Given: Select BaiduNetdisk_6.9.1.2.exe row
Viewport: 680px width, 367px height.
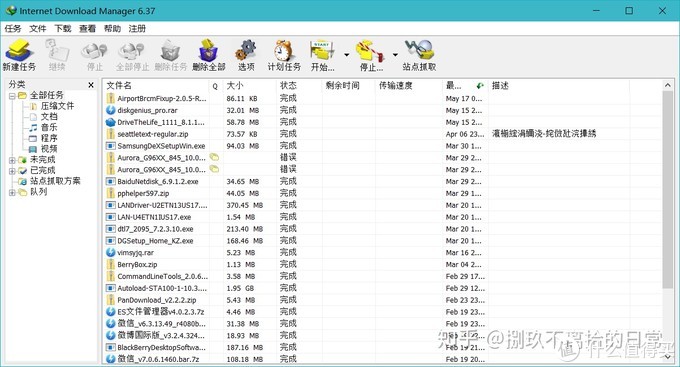Looking at the screenshot, I should (383, 181).
